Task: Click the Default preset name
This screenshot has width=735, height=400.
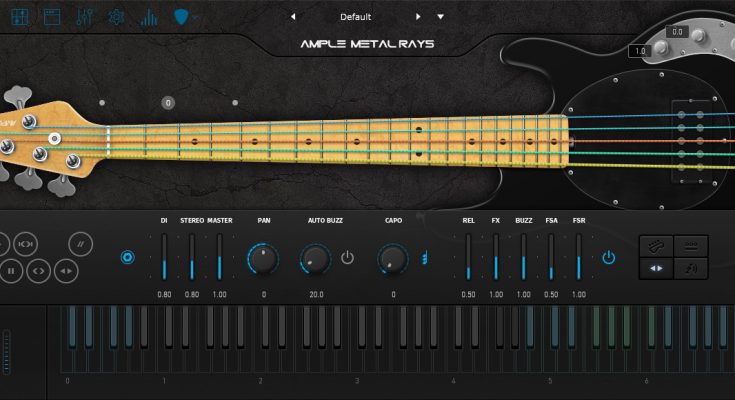Action: pyautogui.click(x=355, y=17)
